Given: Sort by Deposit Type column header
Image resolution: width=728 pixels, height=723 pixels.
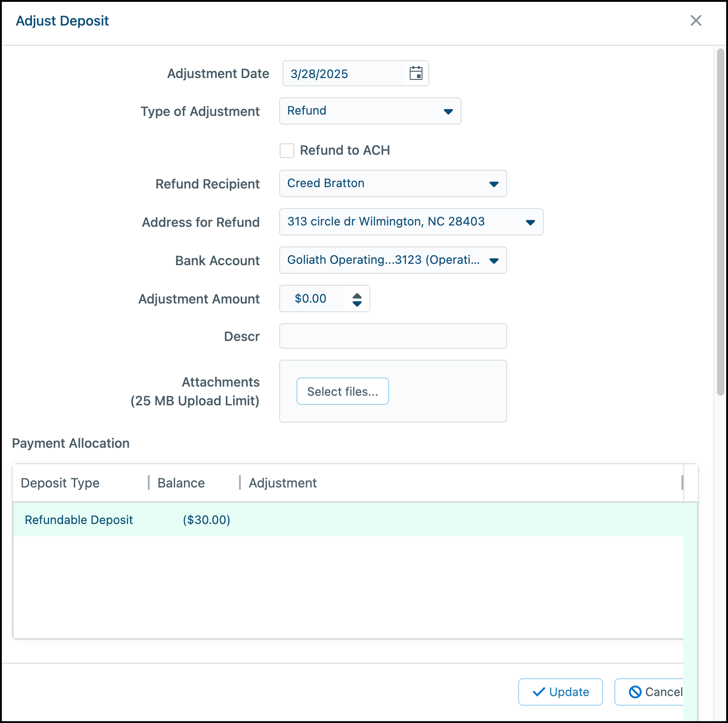Looking at the screenshot, I should 60,483.
